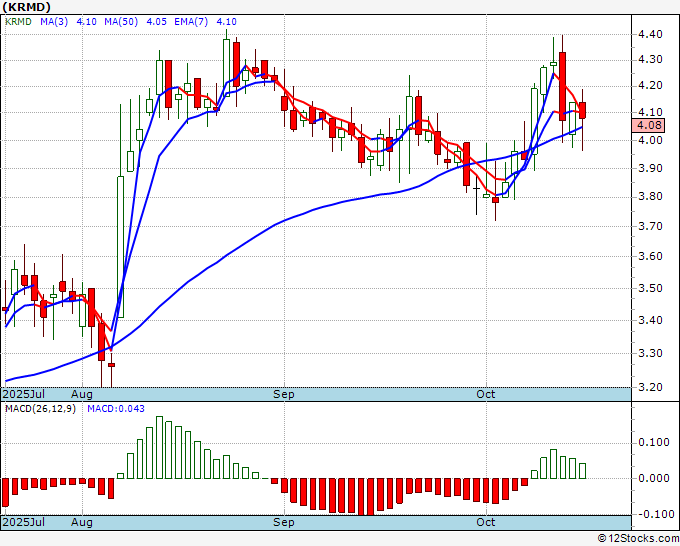The width and height of the screenshot is (680, 546).
Task: Click Aug on MACD date axis
Action: point(82,522)
